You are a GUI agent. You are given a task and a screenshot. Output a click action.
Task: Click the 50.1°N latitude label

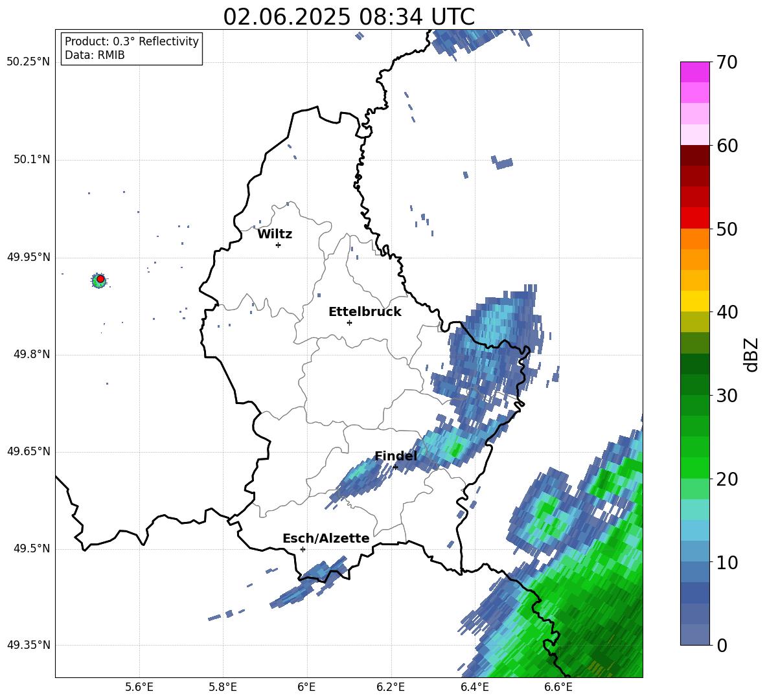pos(32,160)
